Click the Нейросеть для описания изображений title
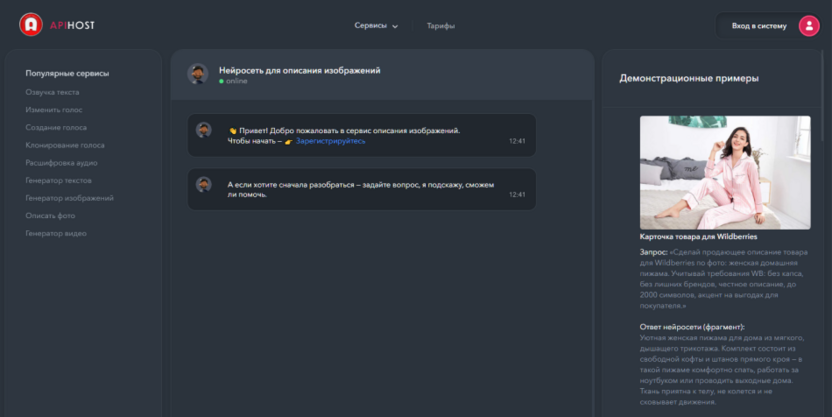 tap(299, 70)
